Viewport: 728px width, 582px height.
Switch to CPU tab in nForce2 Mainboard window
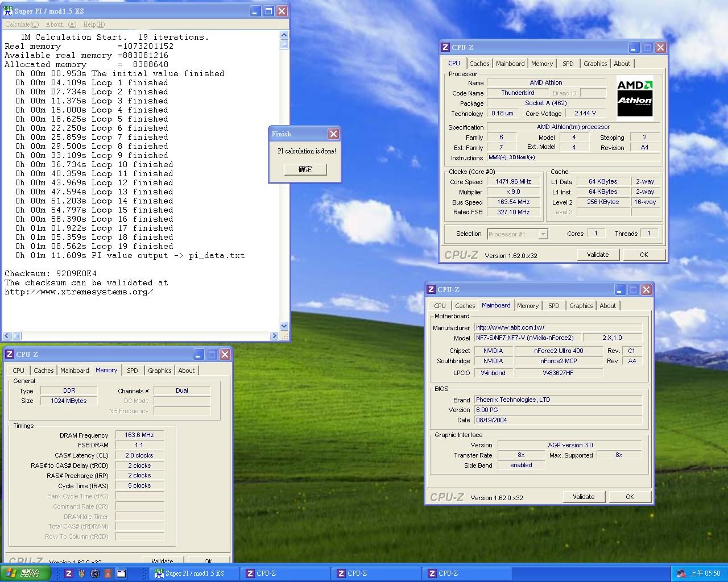[x=440, y=306]
